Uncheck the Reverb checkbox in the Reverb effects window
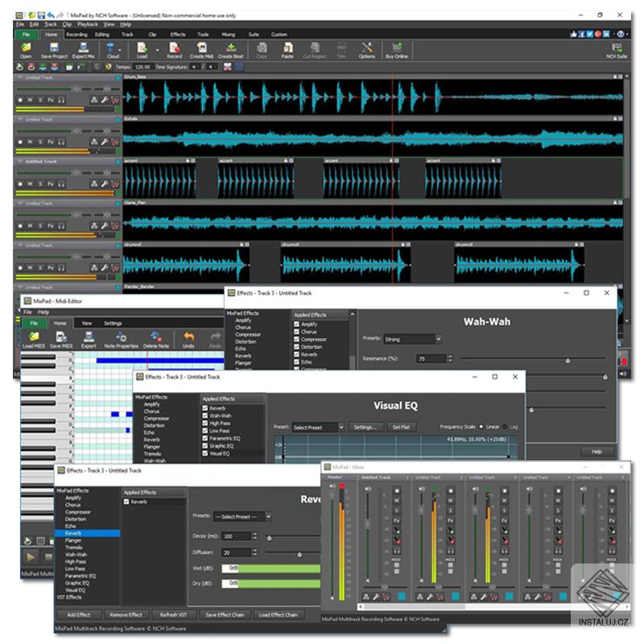This screenshot has height=644, width=644. (126, 502)
